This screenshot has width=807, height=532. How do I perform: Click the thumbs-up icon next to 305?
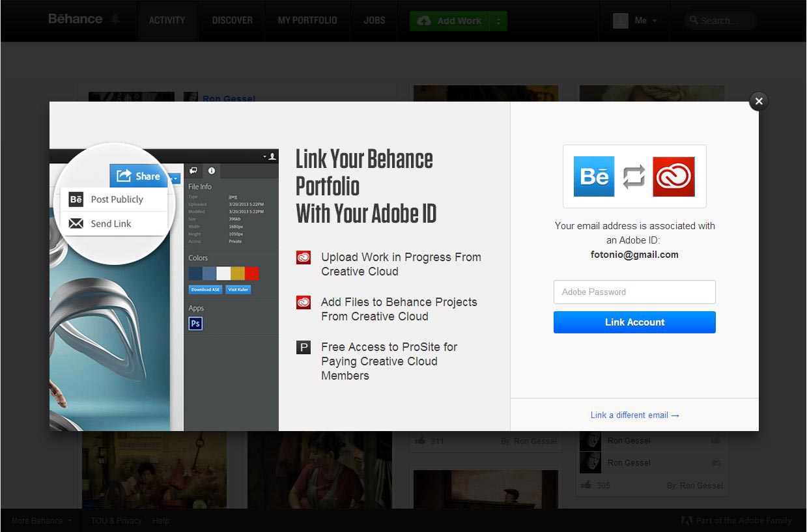tap(586, 485)
